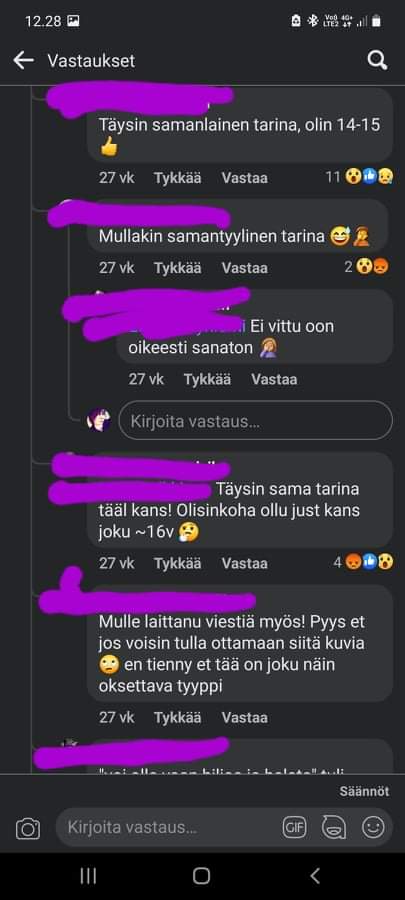Reply to the 'Mulle laittanu viestiä' comment
This screenshot has width=405, height=900.
(x=244, y=717)
